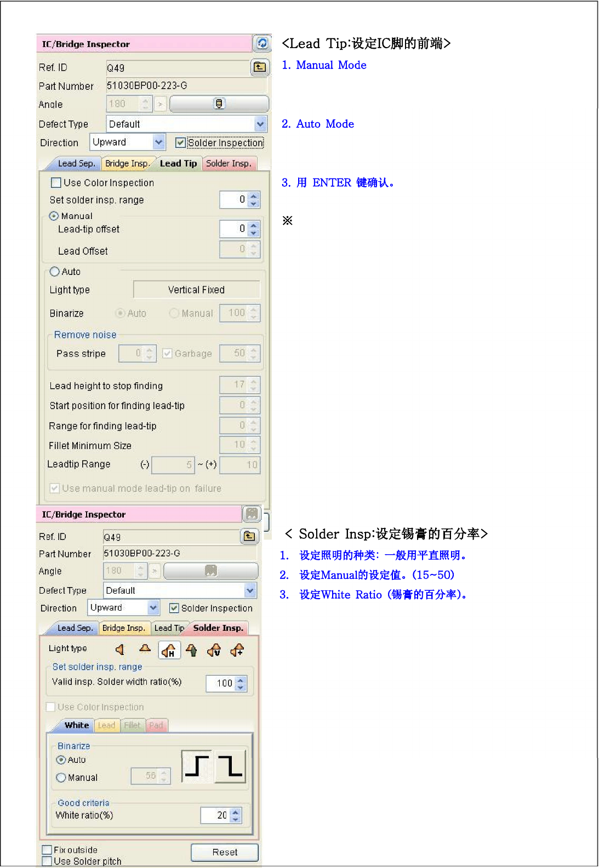The width and height of the screenshot is (599, 868).
Task: Click Lead height to stop finding spinner
Action: tap(239, 385)
